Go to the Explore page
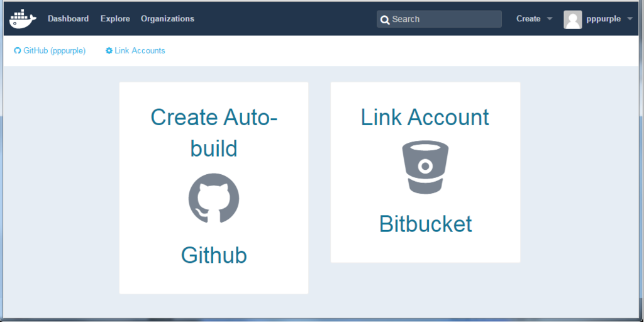This screenshot has width=644, height=322. pos(115,19)
